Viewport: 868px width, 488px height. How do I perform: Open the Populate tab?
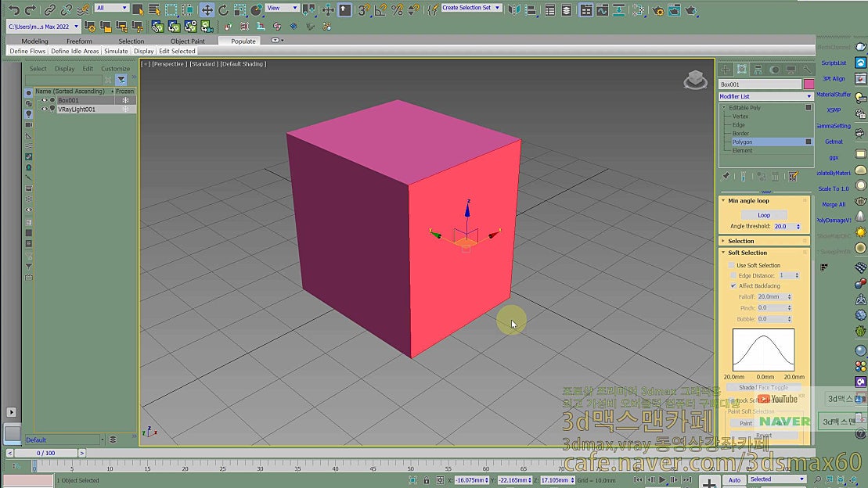[243, 41]
